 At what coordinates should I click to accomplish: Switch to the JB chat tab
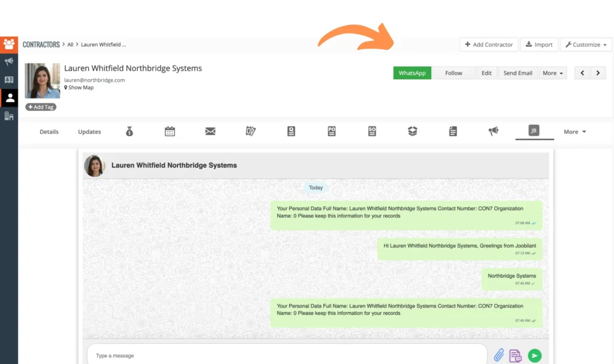(534, 130)
